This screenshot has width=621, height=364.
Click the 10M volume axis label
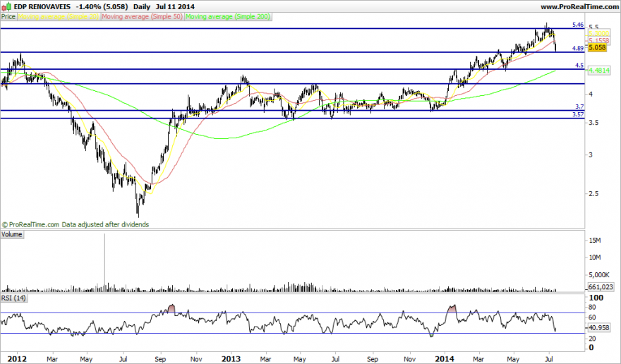[596, 257]
